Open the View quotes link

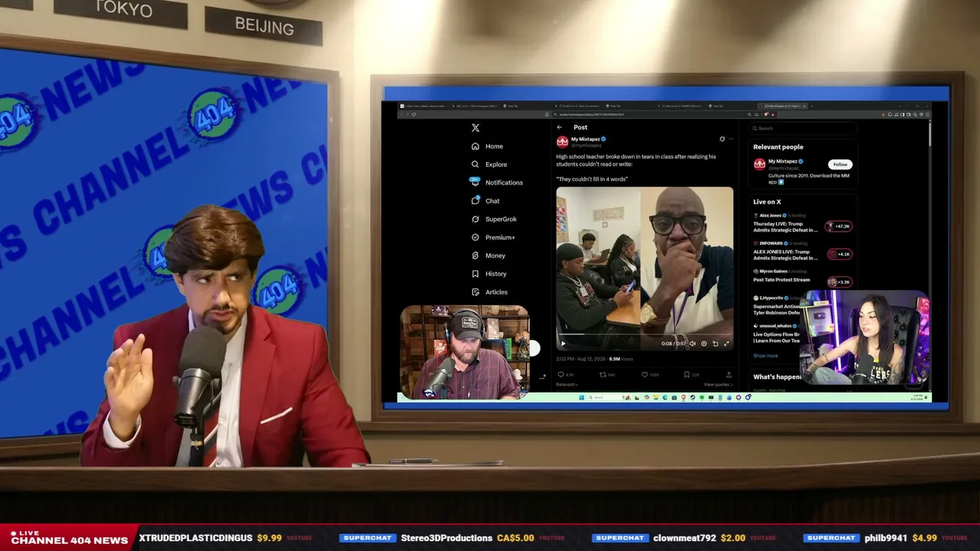coord(717,384)
